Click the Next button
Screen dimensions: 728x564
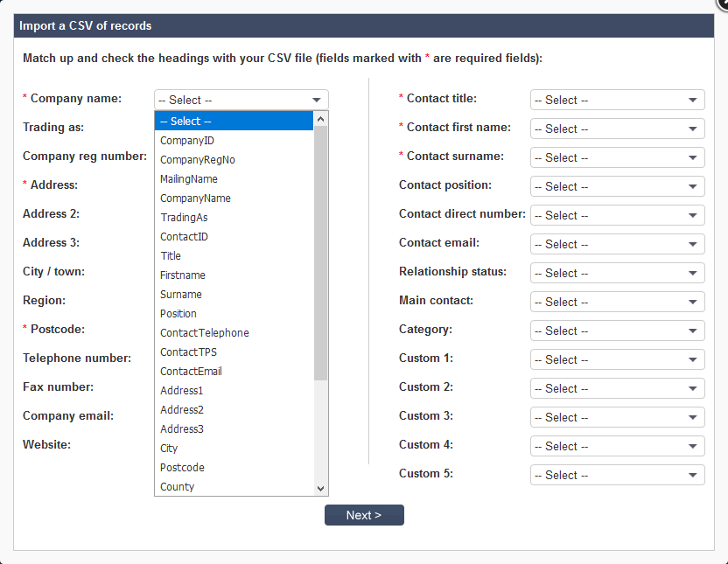[x=364, y=515]
